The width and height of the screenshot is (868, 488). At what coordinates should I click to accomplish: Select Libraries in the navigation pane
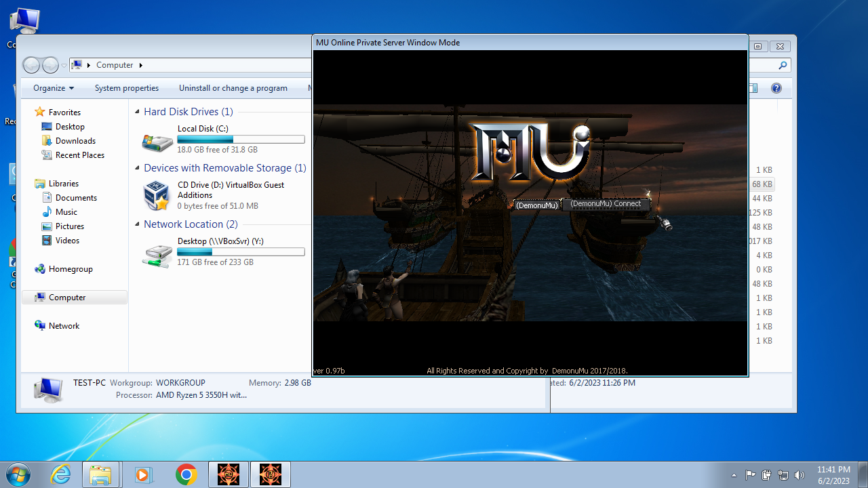(x=63, y=184)
